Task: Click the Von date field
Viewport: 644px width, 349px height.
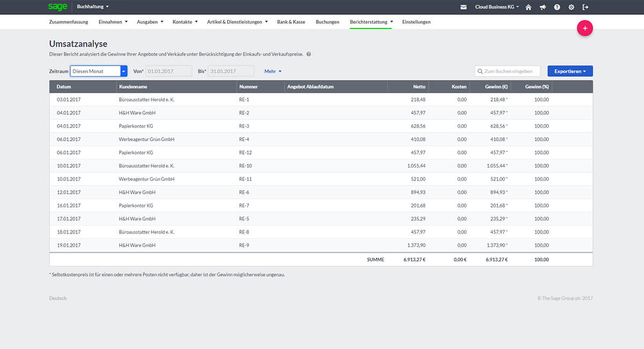Action: click(169, 71)
